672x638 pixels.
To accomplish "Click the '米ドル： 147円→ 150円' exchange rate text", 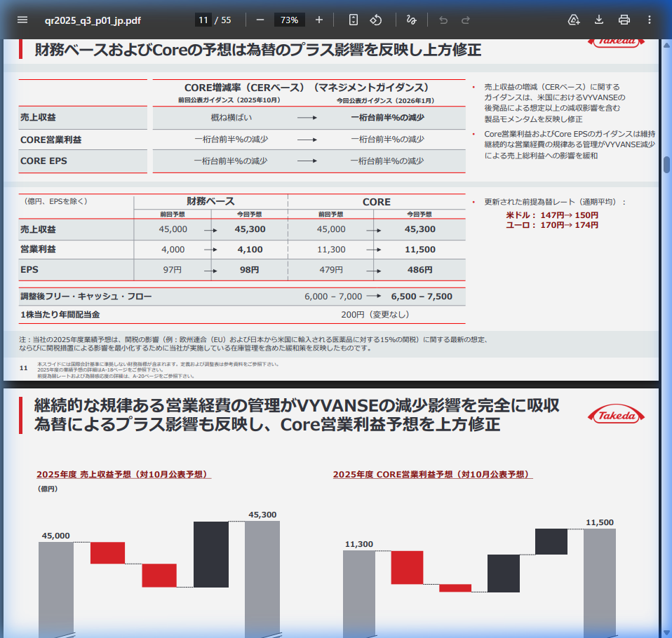I will click(x=552, y=215).
